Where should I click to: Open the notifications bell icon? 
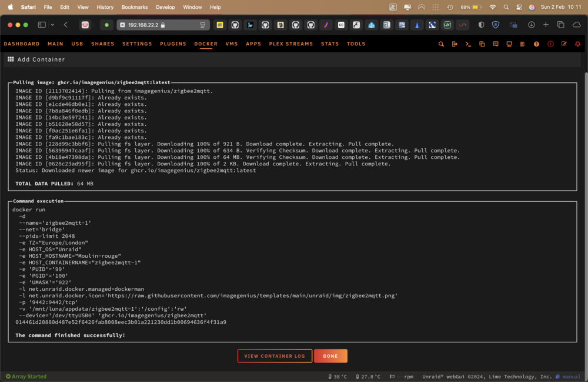577,44
